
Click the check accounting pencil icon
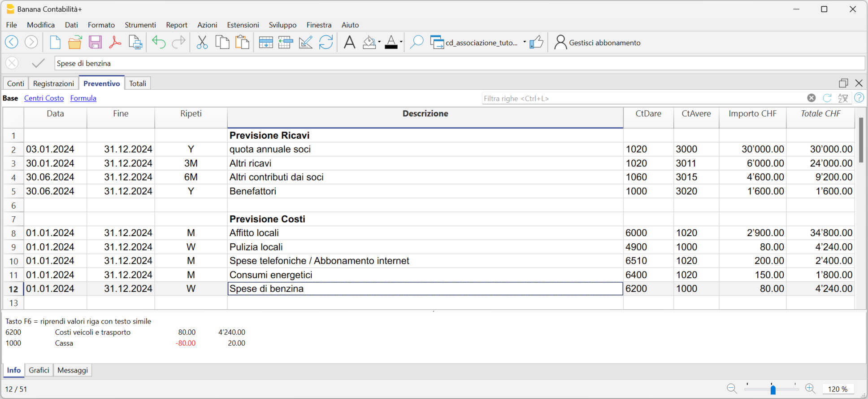pyautogui.click(x=306, y=42)
